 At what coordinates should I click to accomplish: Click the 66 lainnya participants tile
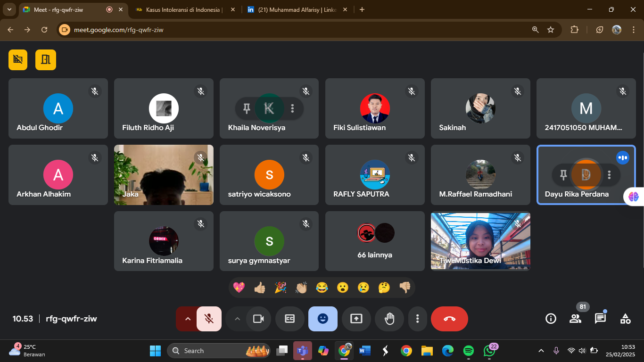tap(375, 241)
